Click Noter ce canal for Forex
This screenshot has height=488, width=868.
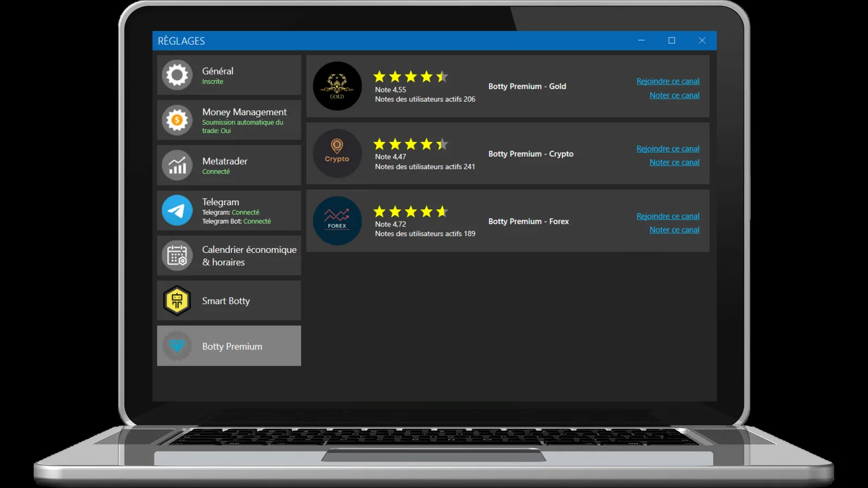[674, 230]
